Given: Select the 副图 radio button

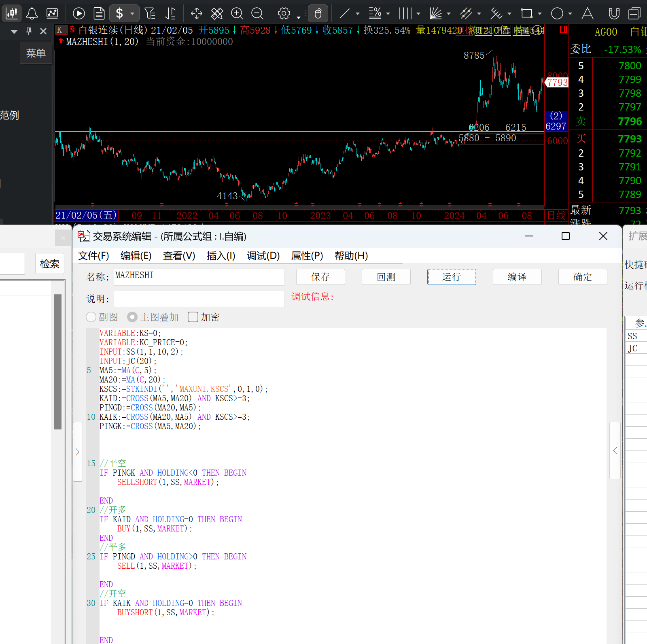Looking at the screenshot, I should 91,317.
